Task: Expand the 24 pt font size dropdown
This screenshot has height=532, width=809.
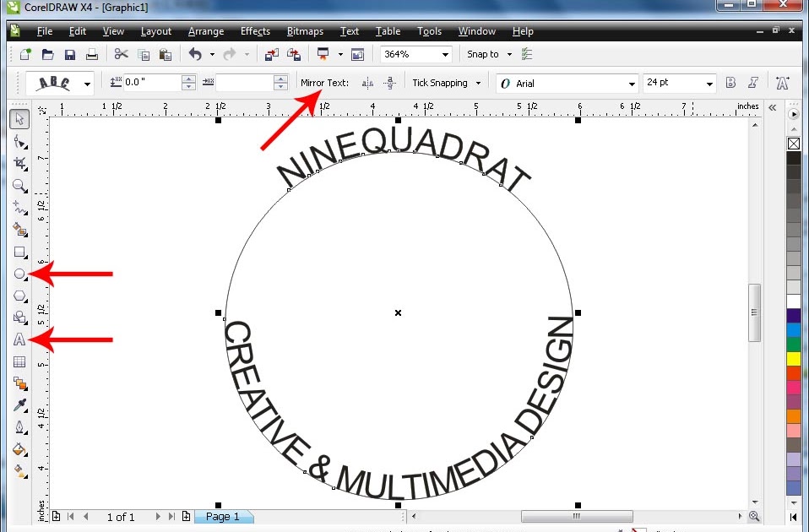Action: [709, 83]
